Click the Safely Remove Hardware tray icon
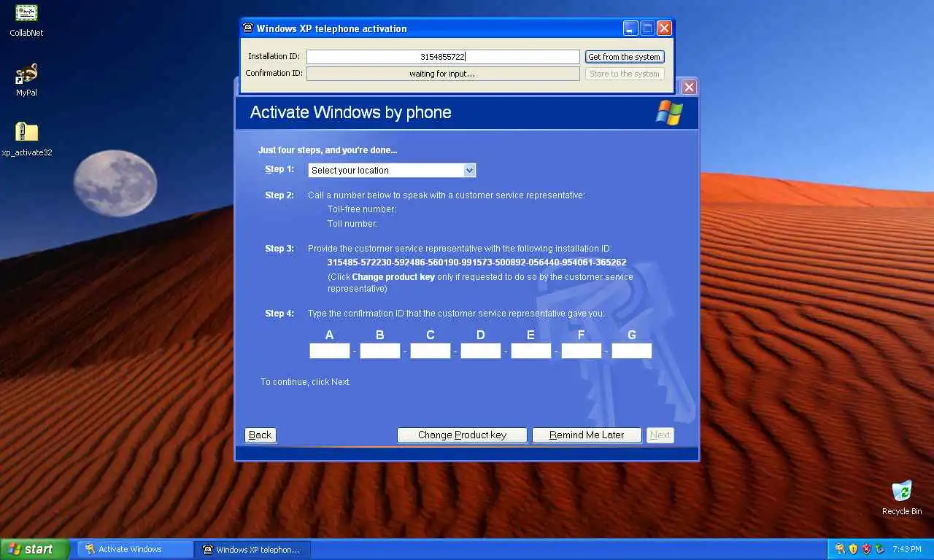The image size is (934, 560). [879, 549]
